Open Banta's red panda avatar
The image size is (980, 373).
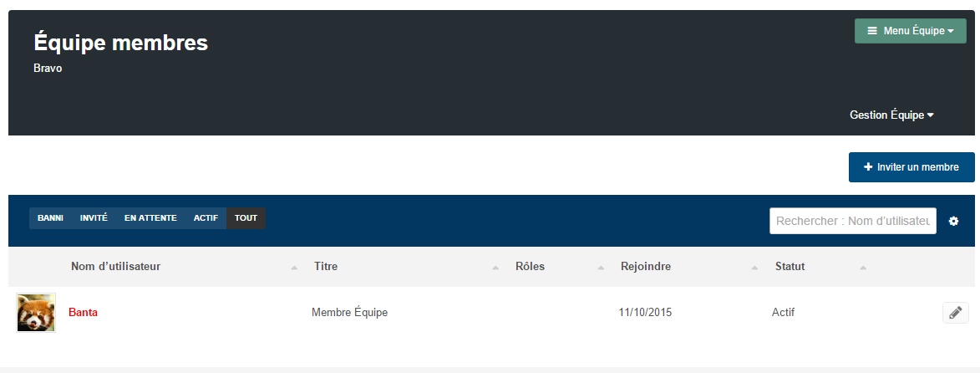pyautogui.click(x=36, y=312)
